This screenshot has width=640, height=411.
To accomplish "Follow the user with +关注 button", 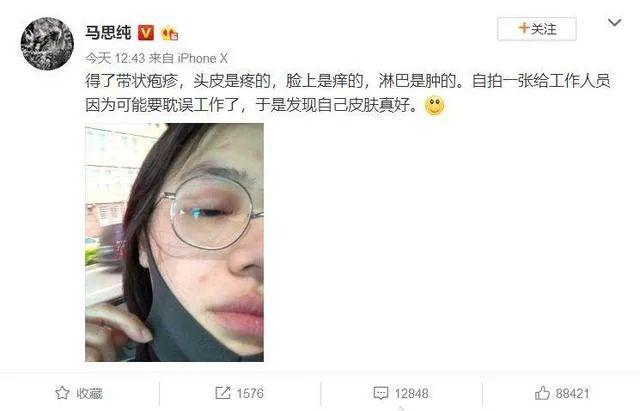I will click(x=536, y=29).
